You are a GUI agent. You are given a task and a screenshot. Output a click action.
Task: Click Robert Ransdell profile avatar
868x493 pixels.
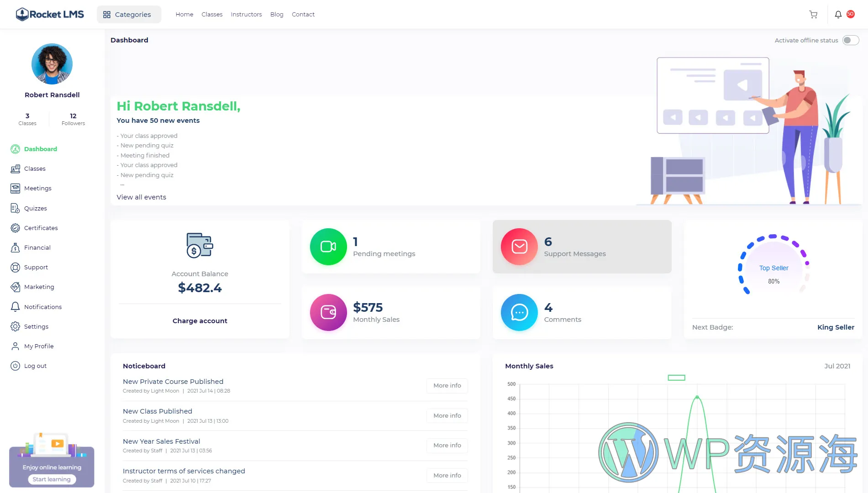pos(52,64)
